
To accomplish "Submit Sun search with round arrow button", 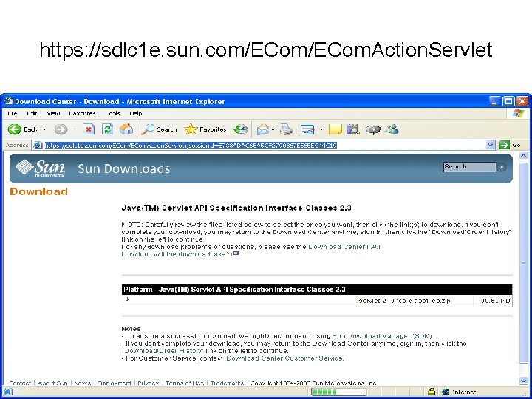I will tap(501, 167).
